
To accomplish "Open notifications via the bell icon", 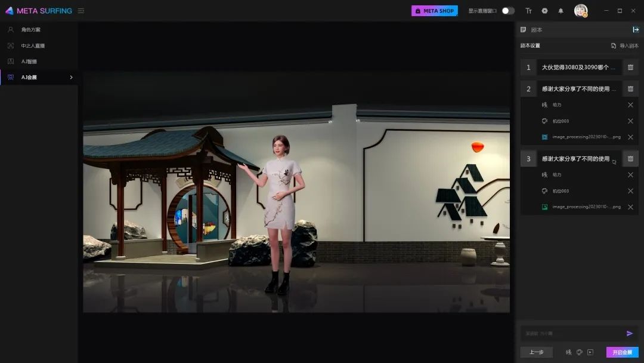I will click(561, 11).
